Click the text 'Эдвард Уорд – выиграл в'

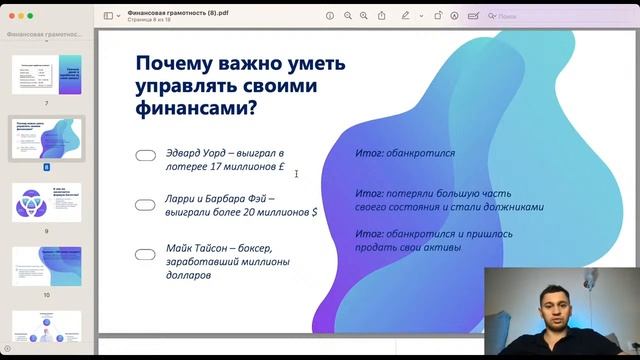pyautogui.click(x=225, y=153)
